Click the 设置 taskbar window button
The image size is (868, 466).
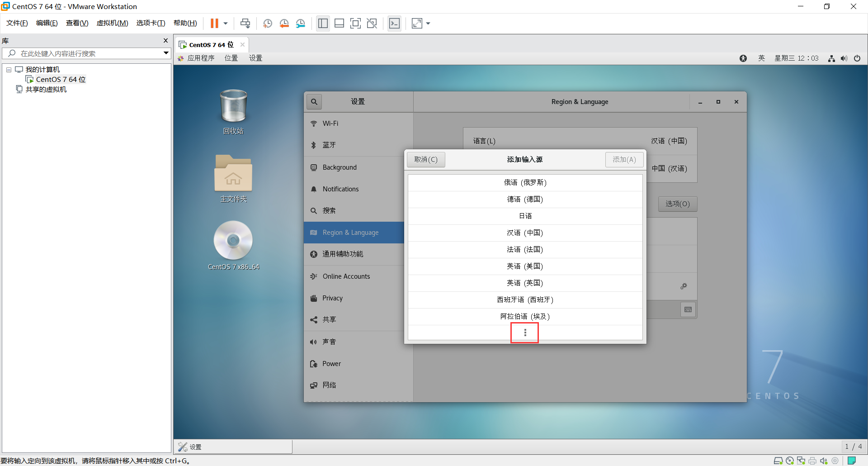(x=233, y=447)
